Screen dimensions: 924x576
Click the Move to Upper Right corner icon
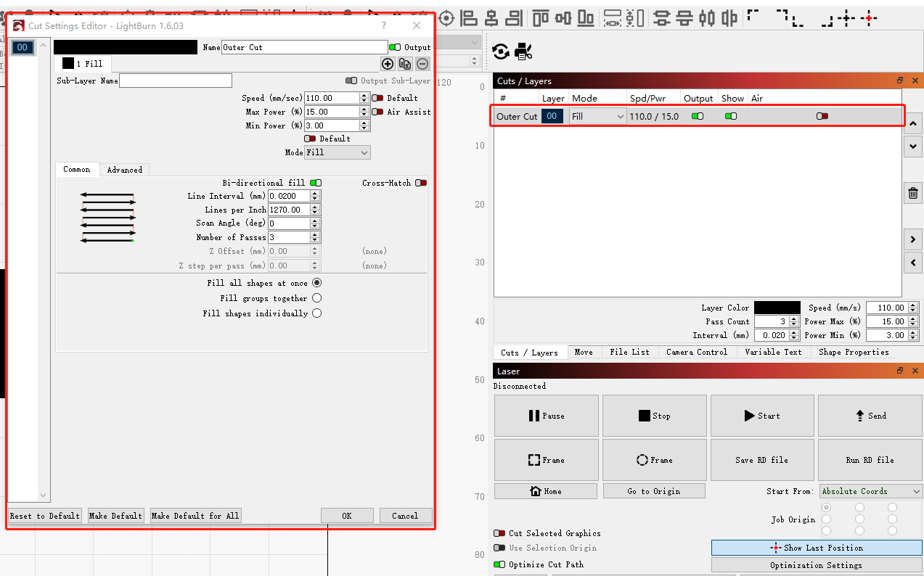782,14
